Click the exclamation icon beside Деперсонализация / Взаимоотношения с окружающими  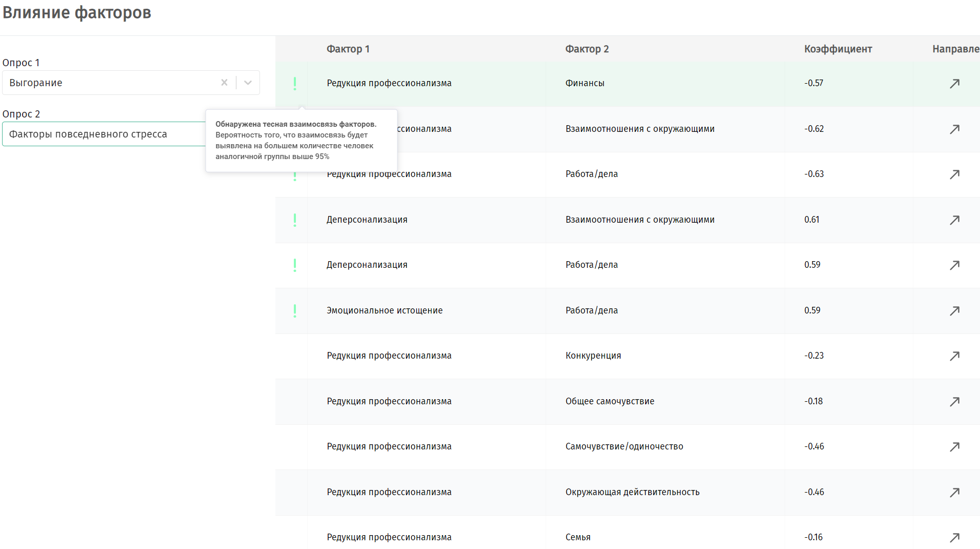[x=295, y=220]
